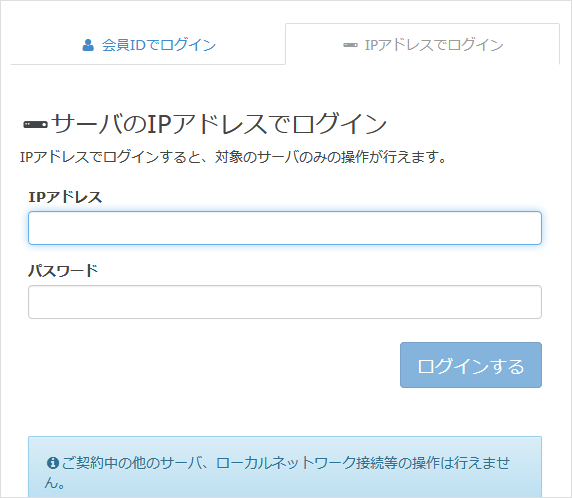Click into the パスワード input field
Screen dimensions: 572x498
pos(285,302)
